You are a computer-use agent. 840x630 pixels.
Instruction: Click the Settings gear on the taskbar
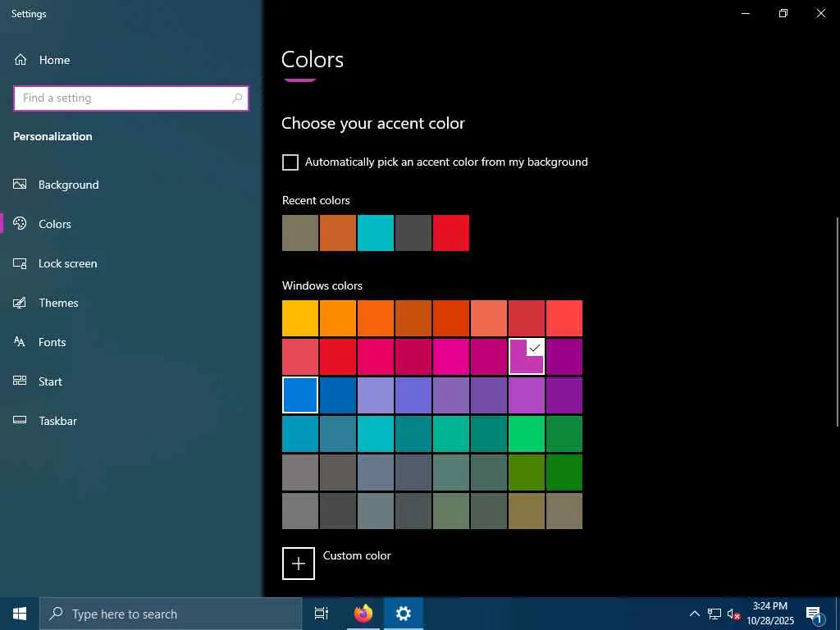[404, 614]
